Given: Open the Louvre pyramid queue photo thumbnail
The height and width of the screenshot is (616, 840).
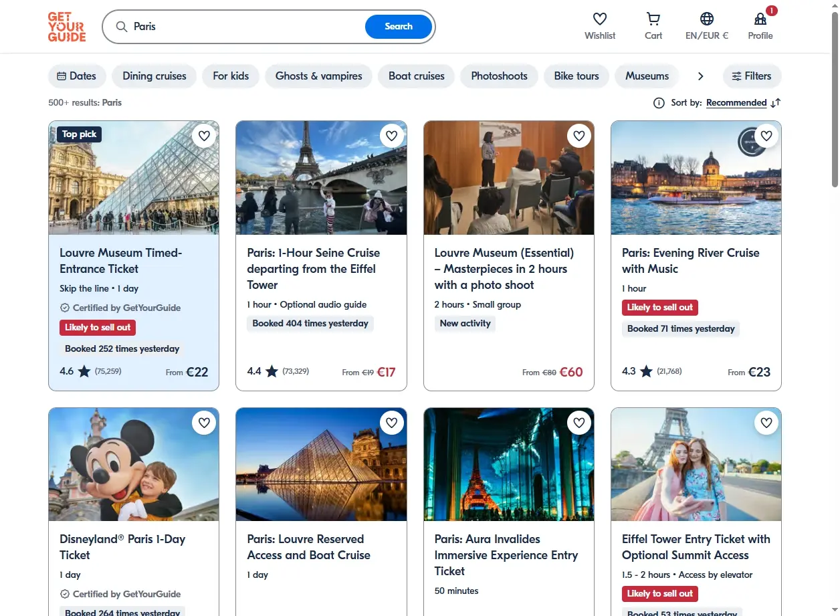Looking at the screenshot, I should point(134,178).
